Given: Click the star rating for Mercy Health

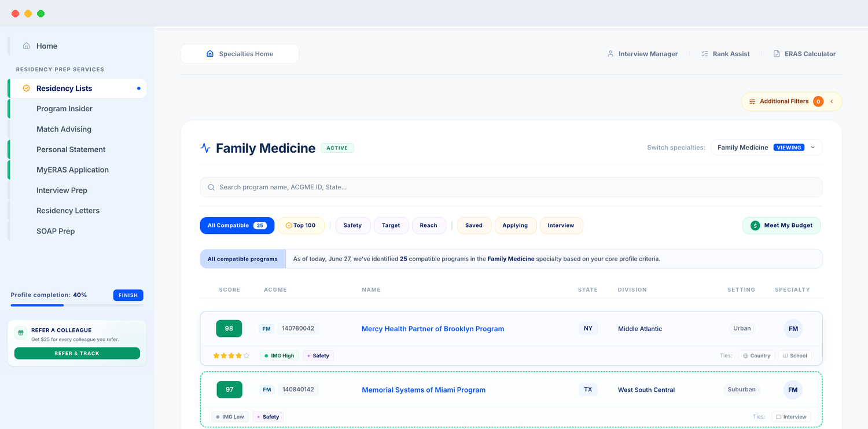Looking at the screenshot, I should [231, 355].
